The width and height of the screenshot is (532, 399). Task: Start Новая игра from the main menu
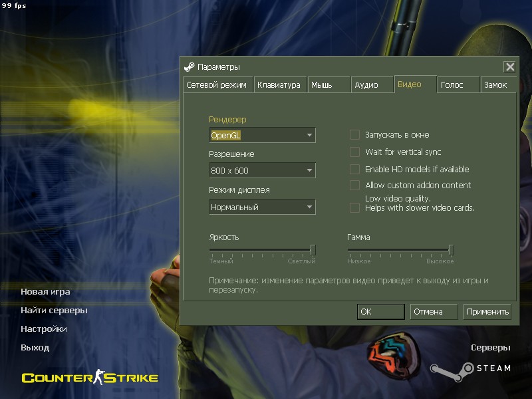45,292
